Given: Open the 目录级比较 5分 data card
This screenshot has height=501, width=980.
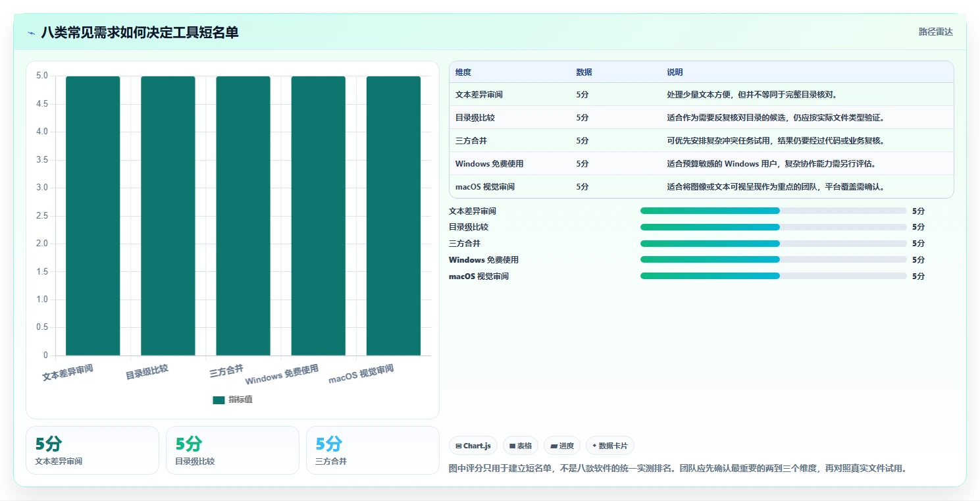Looking at the screenshot, I should pyautogui.click(x=232, y=450).
